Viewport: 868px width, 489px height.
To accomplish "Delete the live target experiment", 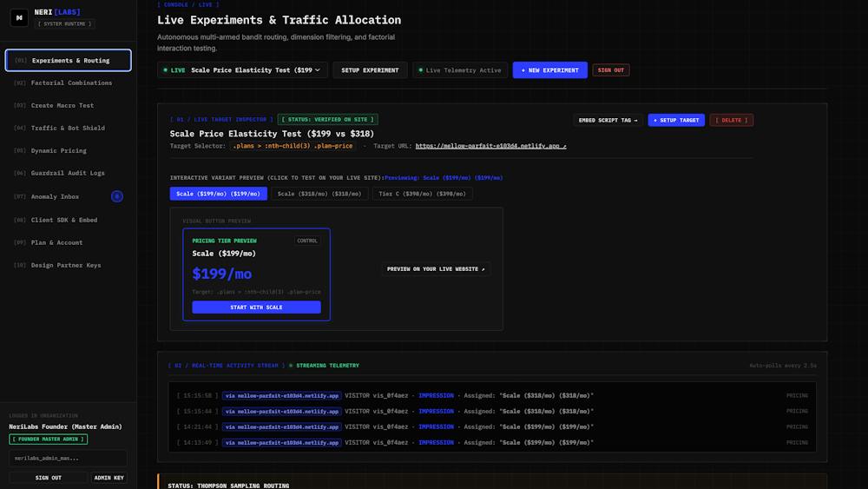I will [731, 120].
